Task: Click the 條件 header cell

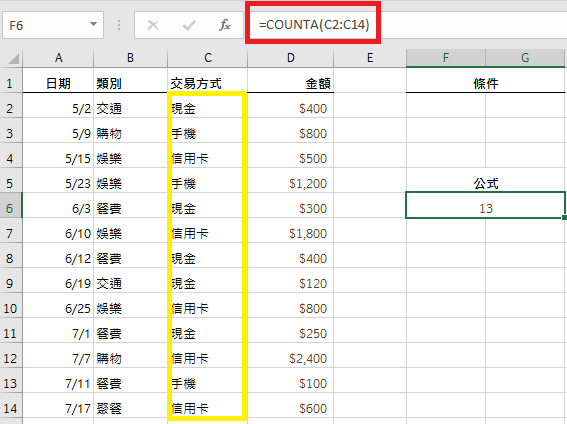Action: [x=485, y=83]
